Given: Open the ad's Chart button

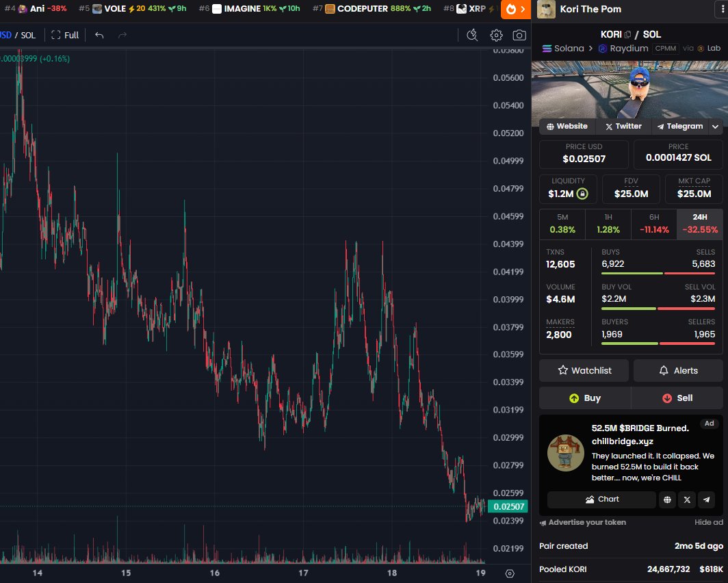Looking at the screenshot, I should point(601,500).
